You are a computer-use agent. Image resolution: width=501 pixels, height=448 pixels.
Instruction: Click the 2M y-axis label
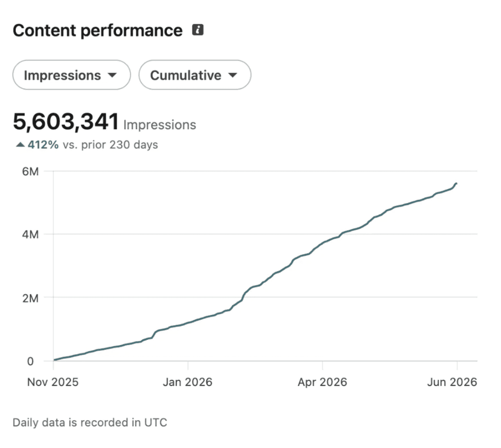[30, 298]
